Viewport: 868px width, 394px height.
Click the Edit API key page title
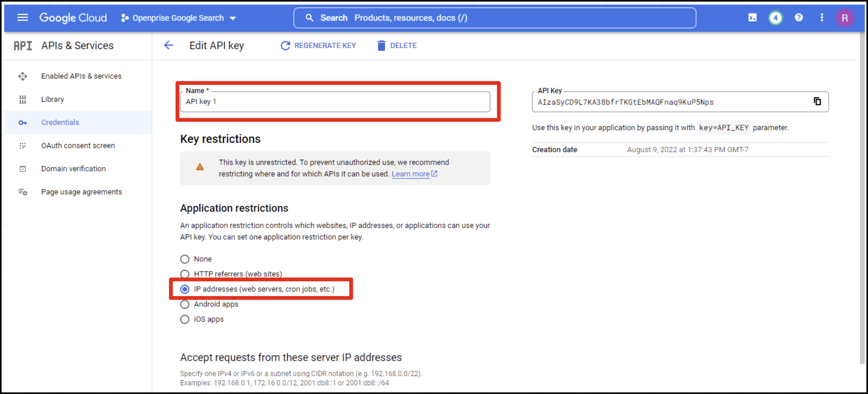[x=217, y=46]
